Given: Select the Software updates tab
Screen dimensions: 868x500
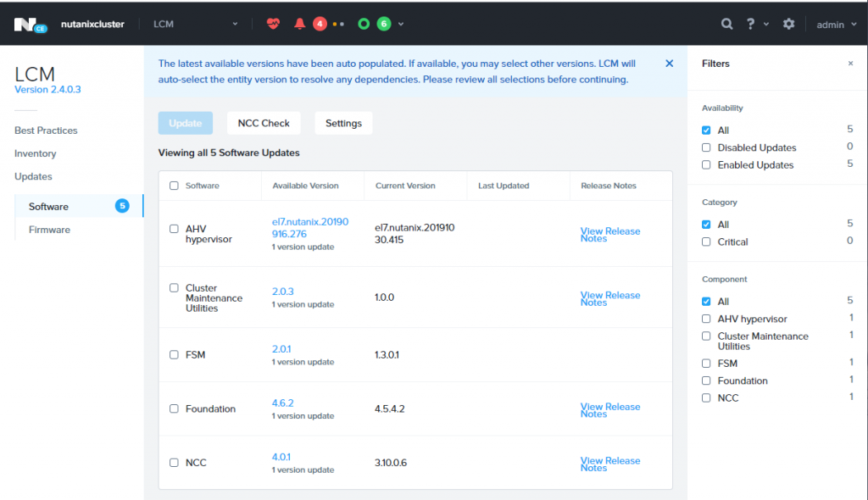Looking at the screenshot, I should point(79,206).
